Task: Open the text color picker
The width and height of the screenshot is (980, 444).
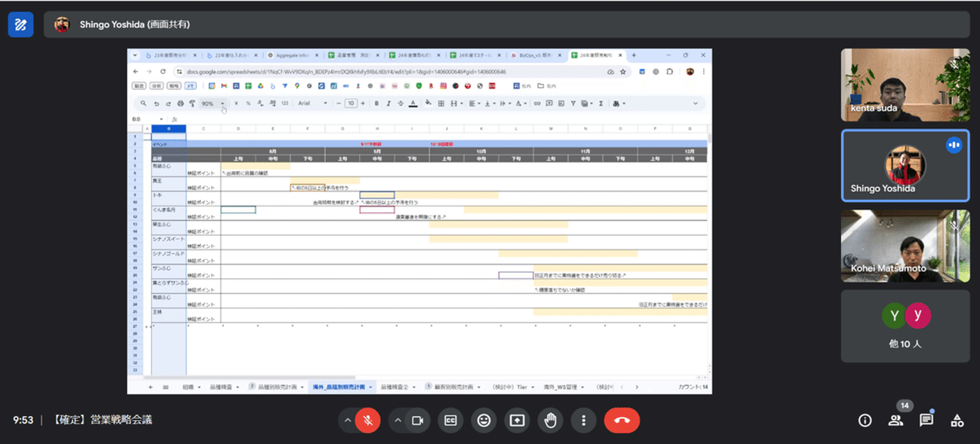Action: (413, 103)
